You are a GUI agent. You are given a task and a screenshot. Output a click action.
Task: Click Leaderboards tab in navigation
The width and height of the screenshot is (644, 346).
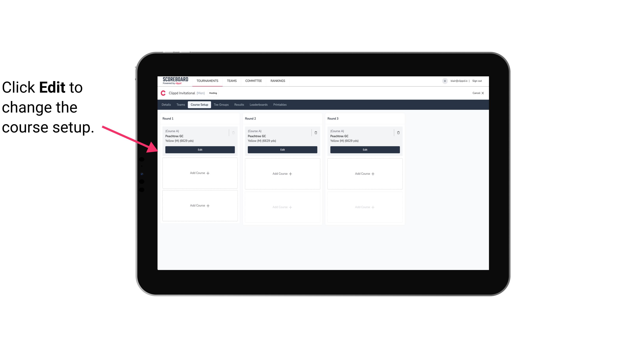[259, 104]
